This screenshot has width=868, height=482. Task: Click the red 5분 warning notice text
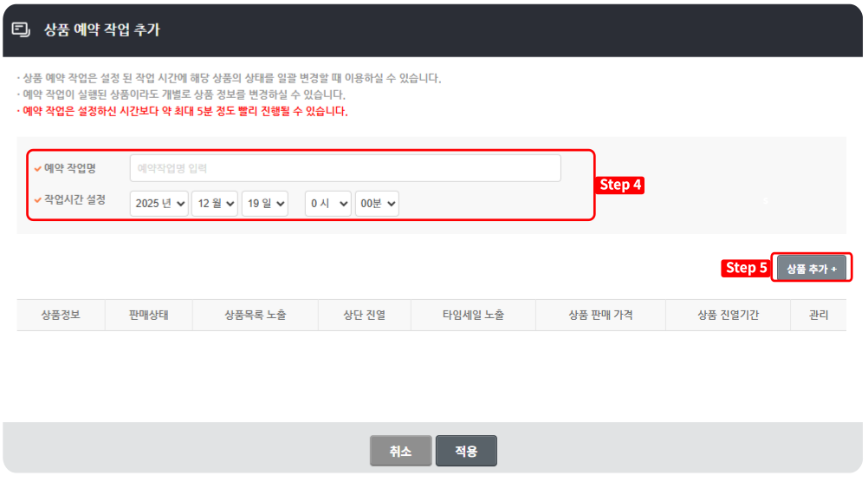coord(185,111)
